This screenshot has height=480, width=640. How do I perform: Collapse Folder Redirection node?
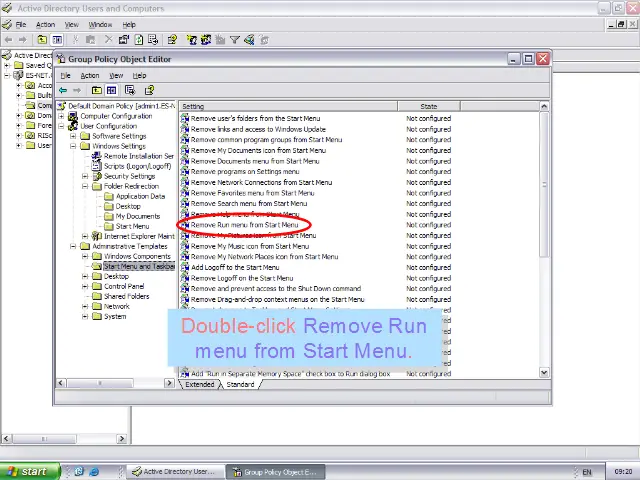tap(85, 186)
